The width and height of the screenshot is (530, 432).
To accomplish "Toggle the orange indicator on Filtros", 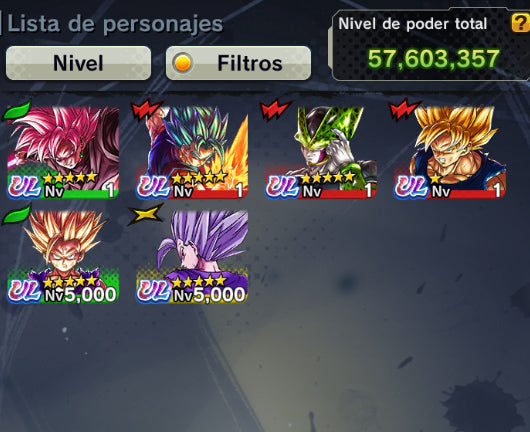I will pos(183,63).
